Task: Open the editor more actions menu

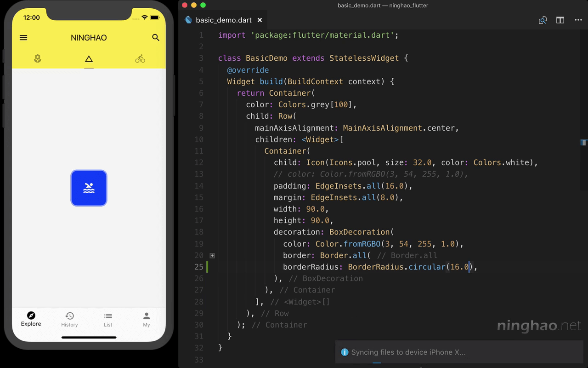Action: (578, 20)
